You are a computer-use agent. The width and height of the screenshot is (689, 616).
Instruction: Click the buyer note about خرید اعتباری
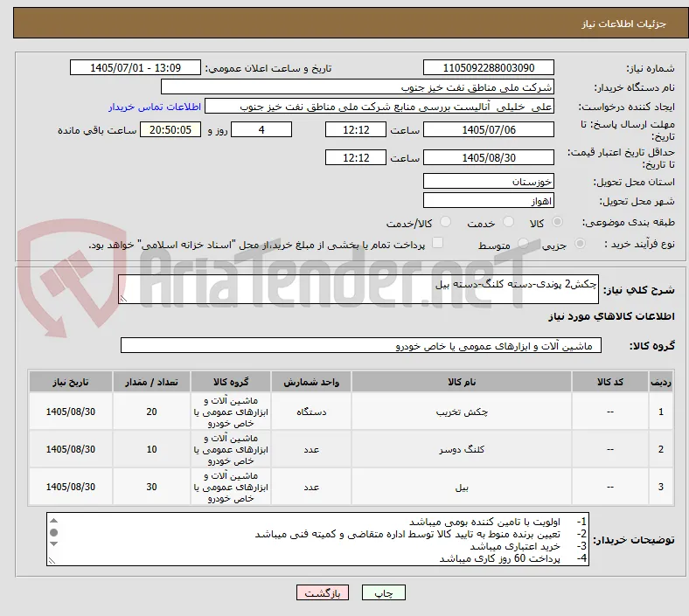point(515,546)
